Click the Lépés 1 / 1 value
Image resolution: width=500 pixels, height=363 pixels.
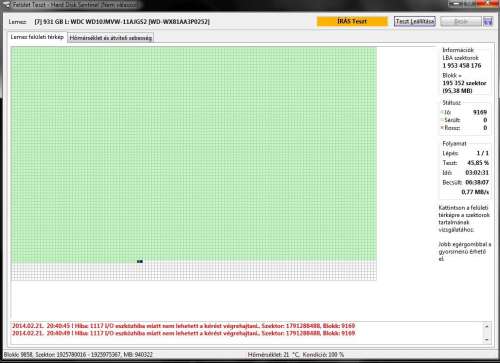[x=483, y=153]
